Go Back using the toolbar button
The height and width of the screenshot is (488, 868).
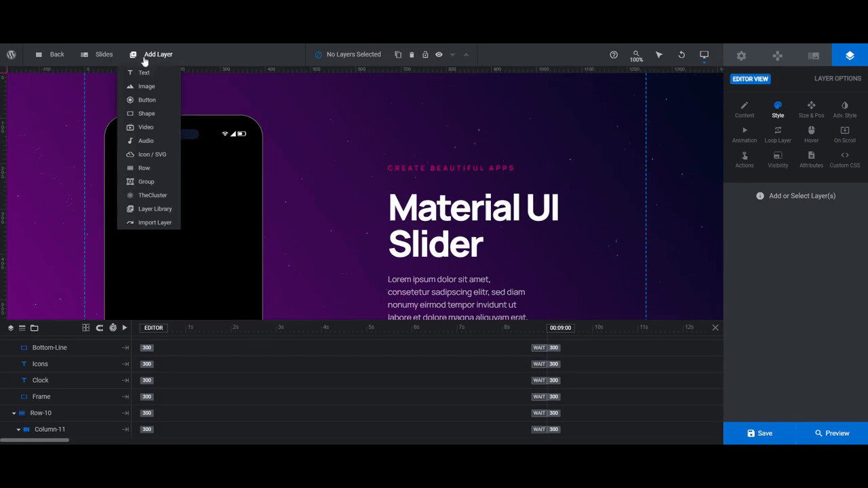point(50,55)
